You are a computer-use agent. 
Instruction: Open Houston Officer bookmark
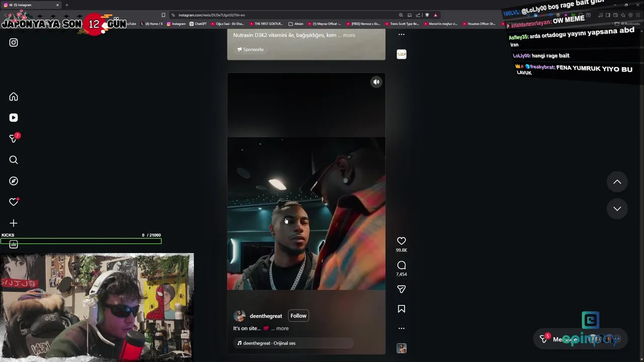(x=479, y=24)
